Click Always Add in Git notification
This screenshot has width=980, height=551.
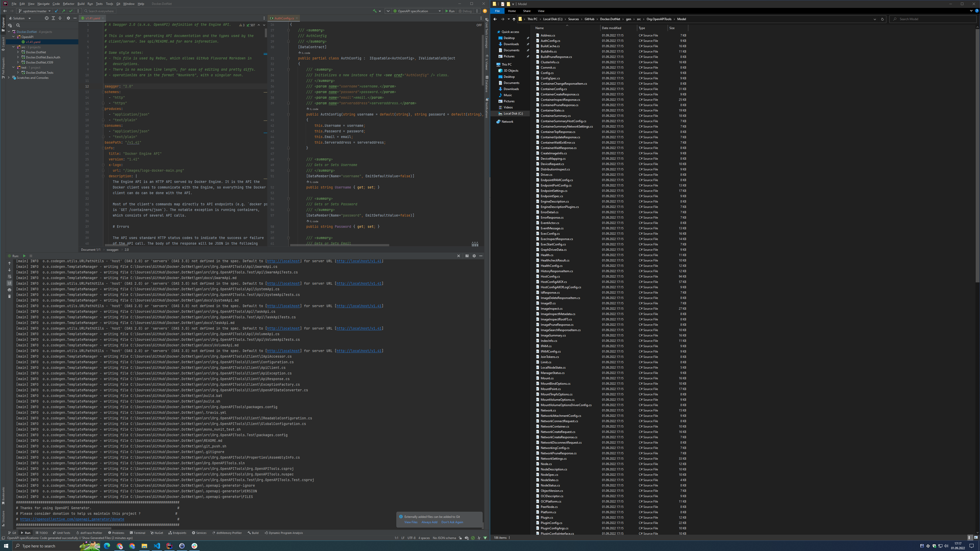click(429, 522)
